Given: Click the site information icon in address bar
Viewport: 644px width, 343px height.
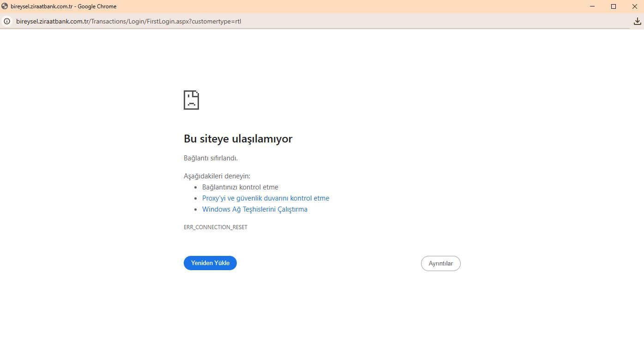Looking at the screenshot, I should (7, 21).
